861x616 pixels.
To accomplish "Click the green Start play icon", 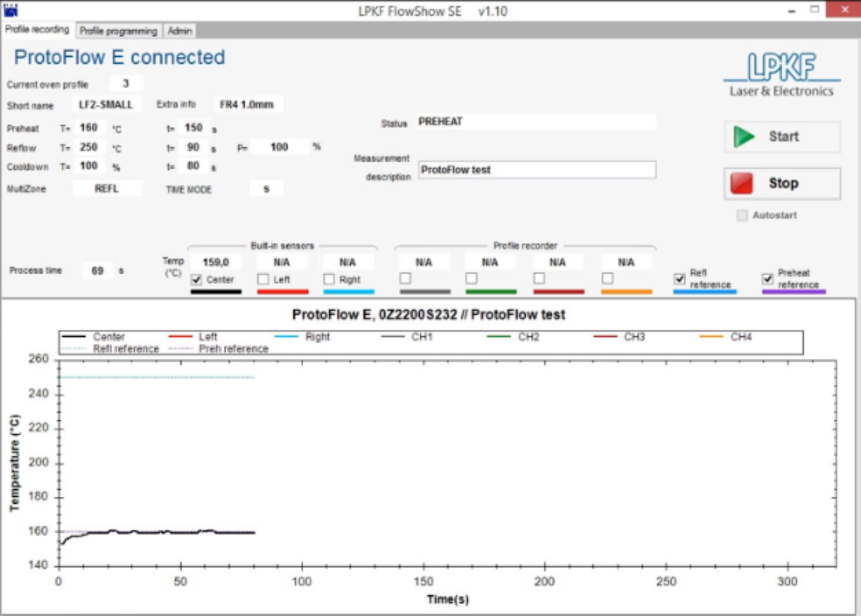I will pyautogui.click(x=744, y=136).
